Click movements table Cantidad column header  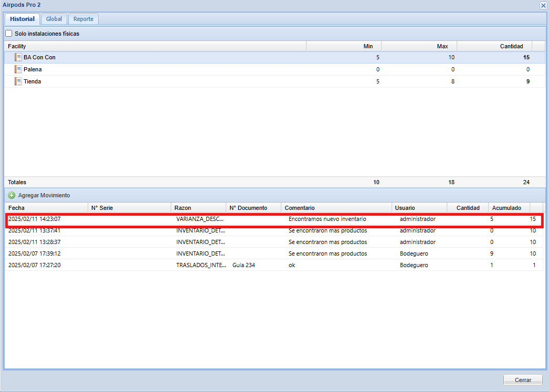tap(468, 208)
